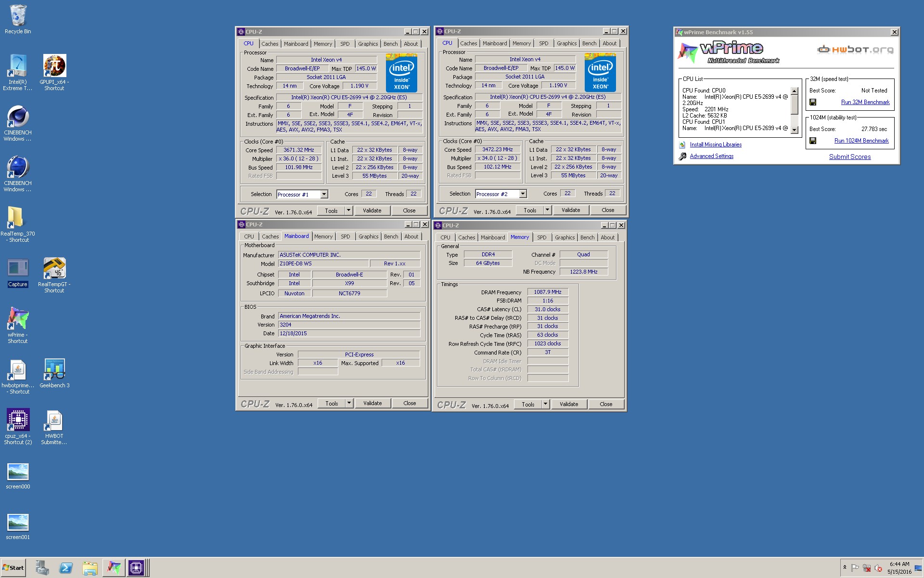
Task: Expand Tools arrow in Mainboard window
Action: (x=349, y=403)
